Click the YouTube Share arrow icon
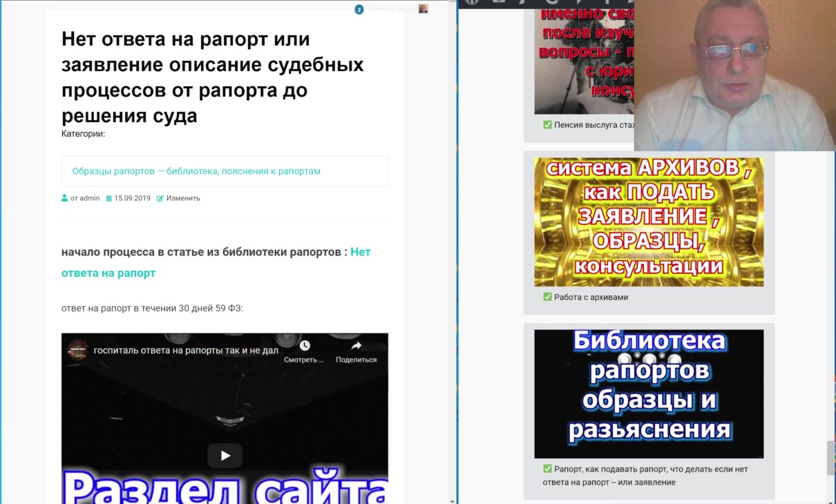Screen dimensions: 836x504 pos(357,346)
